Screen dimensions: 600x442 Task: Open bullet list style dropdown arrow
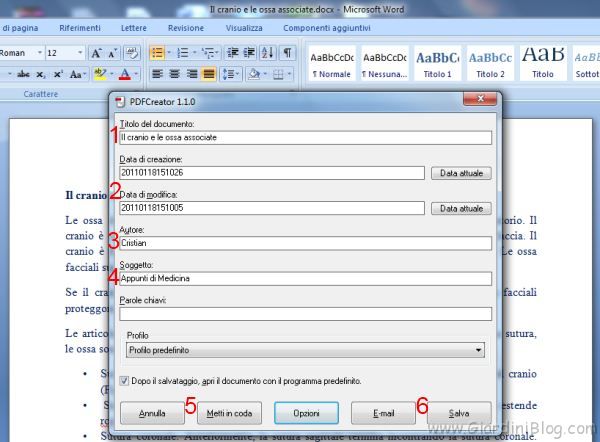(169, 53)
